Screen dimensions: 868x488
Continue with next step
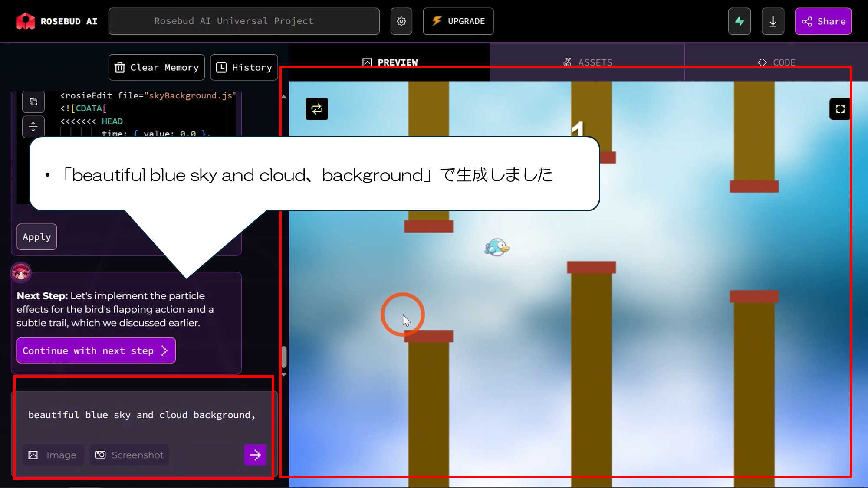pos(96,350)
